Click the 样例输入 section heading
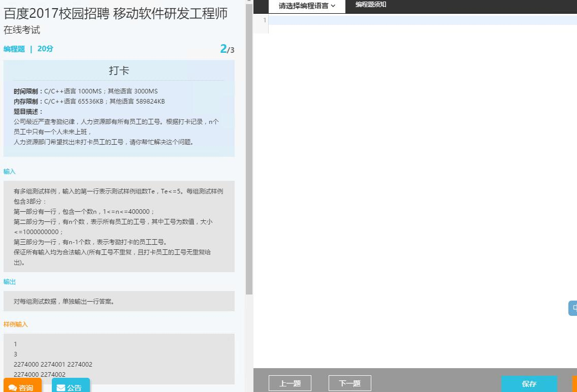Viewport: 577px width, 392px height. 15,324
